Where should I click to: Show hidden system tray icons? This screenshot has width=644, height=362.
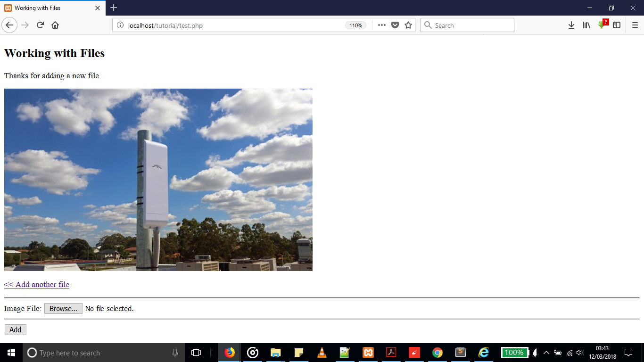click(x=546, y=353)
